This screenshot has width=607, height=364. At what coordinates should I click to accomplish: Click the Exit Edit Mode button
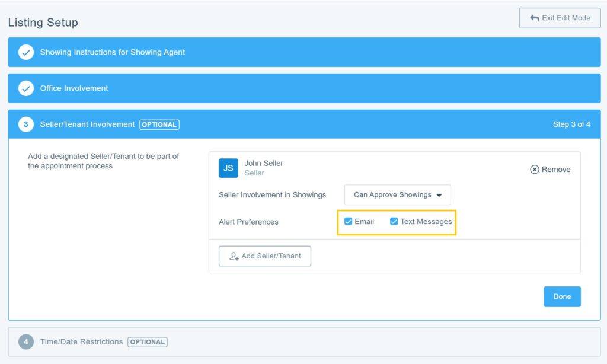[x=560, y=18]
